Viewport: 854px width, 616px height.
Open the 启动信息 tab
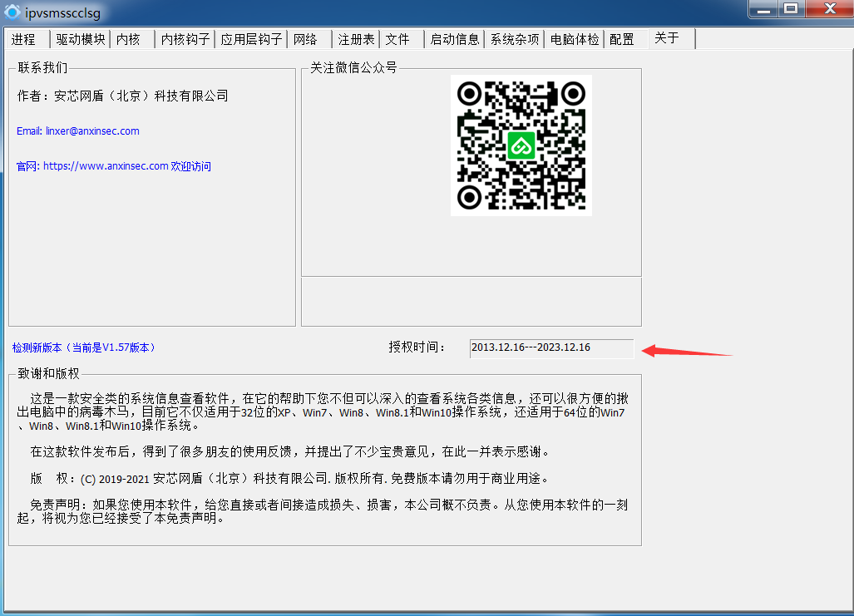click(x=454, y=39)
